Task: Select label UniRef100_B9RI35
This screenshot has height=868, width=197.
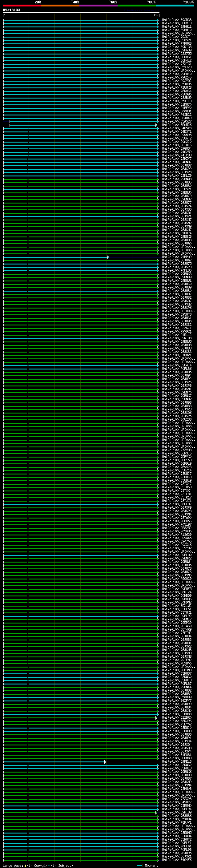Action: pos(176,47)
